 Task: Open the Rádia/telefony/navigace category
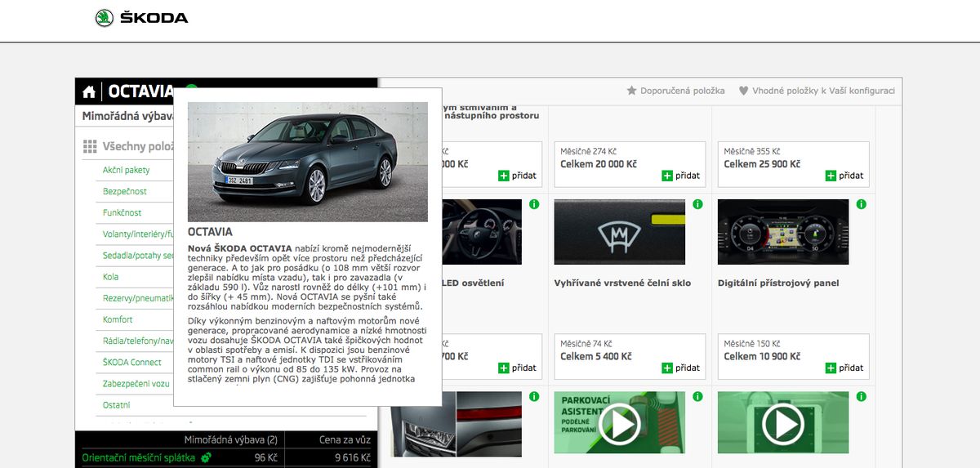coord(138,341)
